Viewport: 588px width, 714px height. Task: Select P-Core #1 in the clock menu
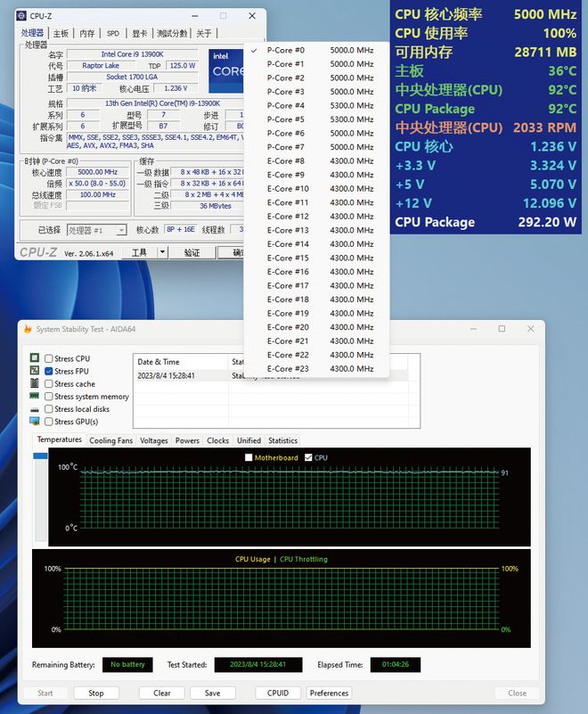tap(316, 64)
